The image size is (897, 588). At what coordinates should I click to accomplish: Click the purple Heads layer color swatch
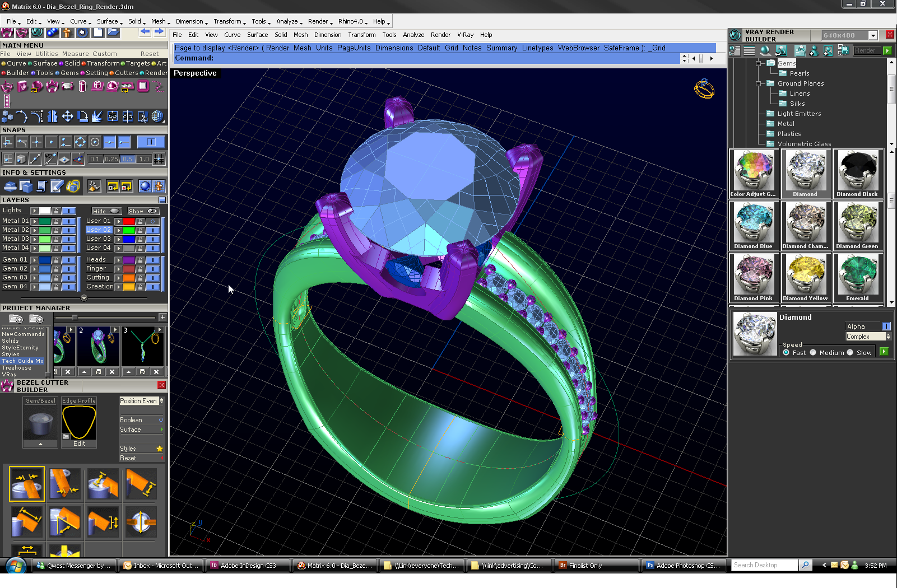tap(129, 260)
